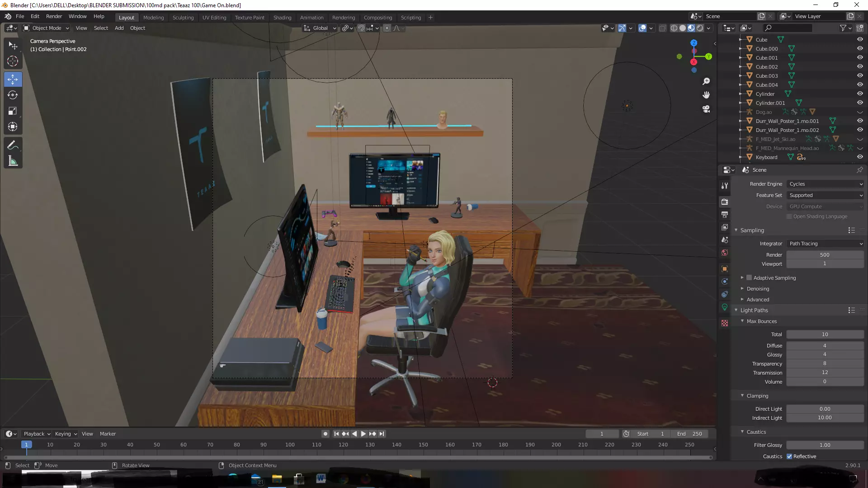This screenshot has width=868, height=488.
Task: Toggle camera view icon in viewport
Action: (x=706, y=109)
